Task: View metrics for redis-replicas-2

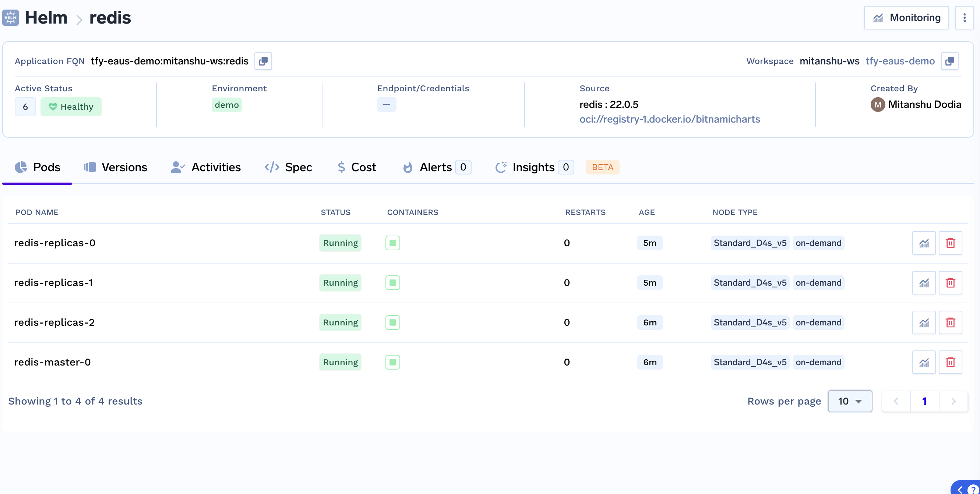Action: 924,322
